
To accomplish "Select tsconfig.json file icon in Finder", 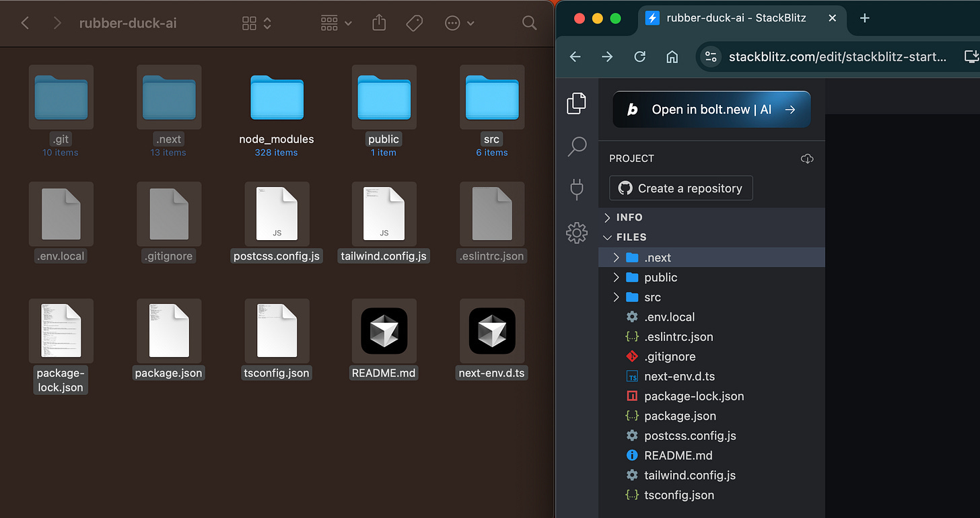I will coord(277,331).
